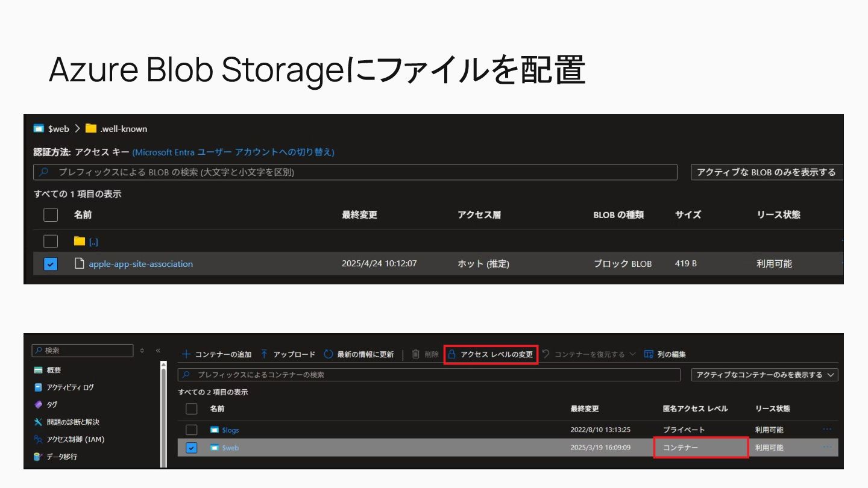Open the parent folder [..] icon
The height and width of the screenshot is (488, 868).
coord(79,241)
